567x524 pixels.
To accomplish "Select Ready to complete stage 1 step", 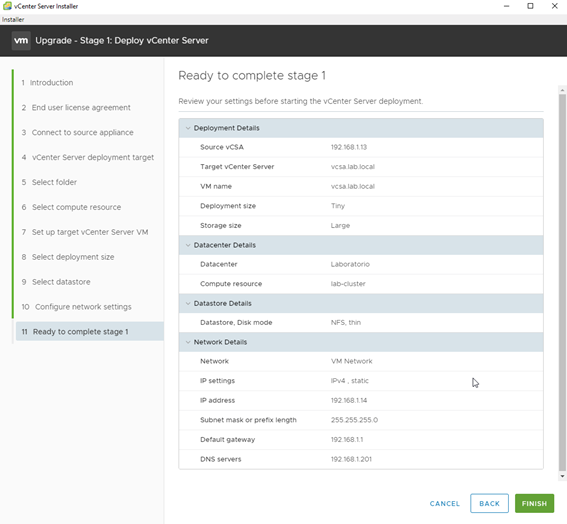I will pos(90,332).
